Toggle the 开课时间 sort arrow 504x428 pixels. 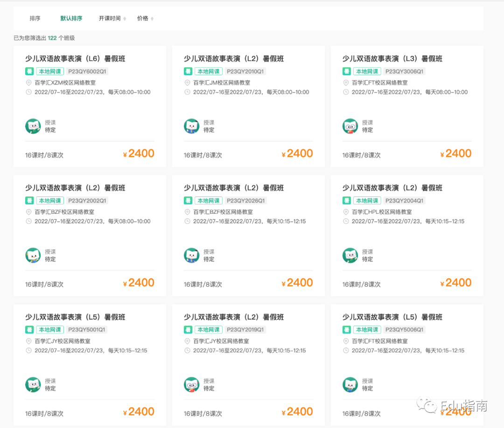tap(125, 19)
